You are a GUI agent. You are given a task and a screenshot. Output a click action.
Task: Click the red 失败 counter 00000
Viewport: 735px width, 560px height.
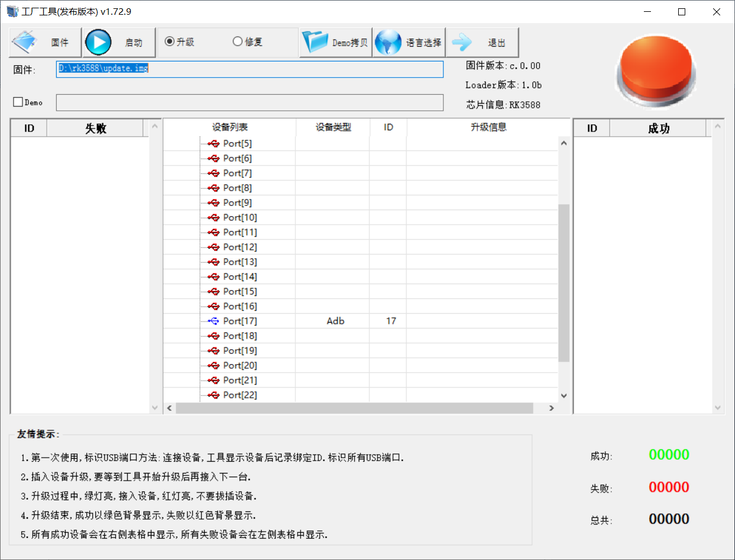point(669,487)
